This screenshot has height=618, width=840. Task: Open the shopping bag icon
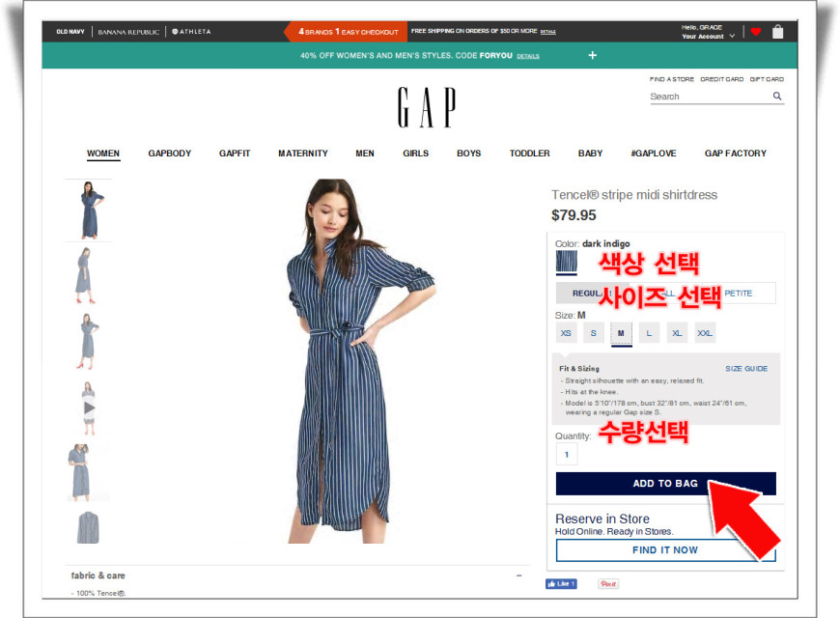(778, 32)
